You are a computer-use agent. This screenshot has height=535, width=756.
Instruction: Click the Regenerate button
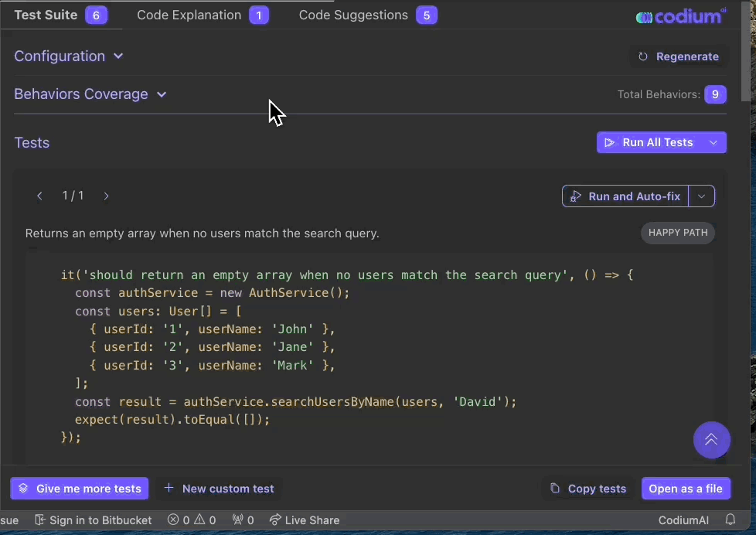pyautogui.click(x=679, y=56)
